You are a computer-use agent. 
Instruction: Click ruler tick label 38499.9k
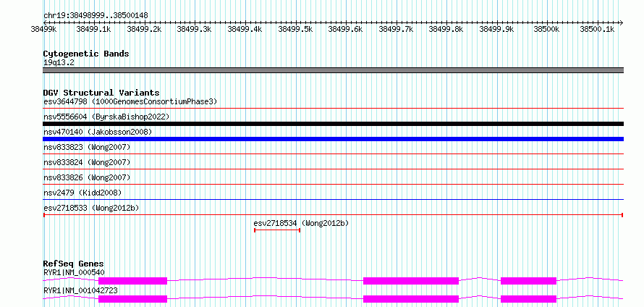[496, 29]
